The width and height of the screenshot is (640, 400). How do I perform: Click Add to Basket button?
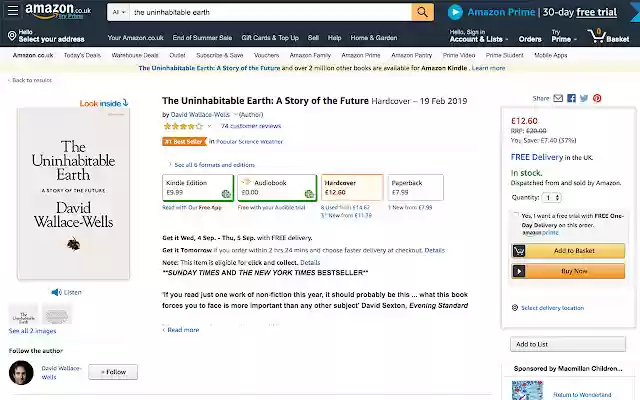click(x=568, y=251)
